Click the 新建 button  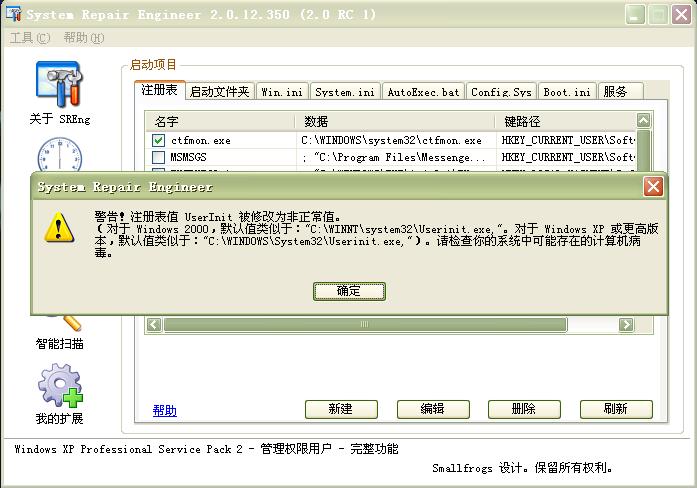[341, 409]
